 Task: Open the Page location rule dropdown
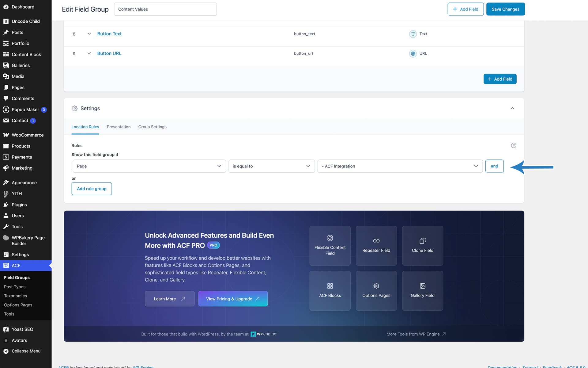pyautogui.click(x=149, y=166)
